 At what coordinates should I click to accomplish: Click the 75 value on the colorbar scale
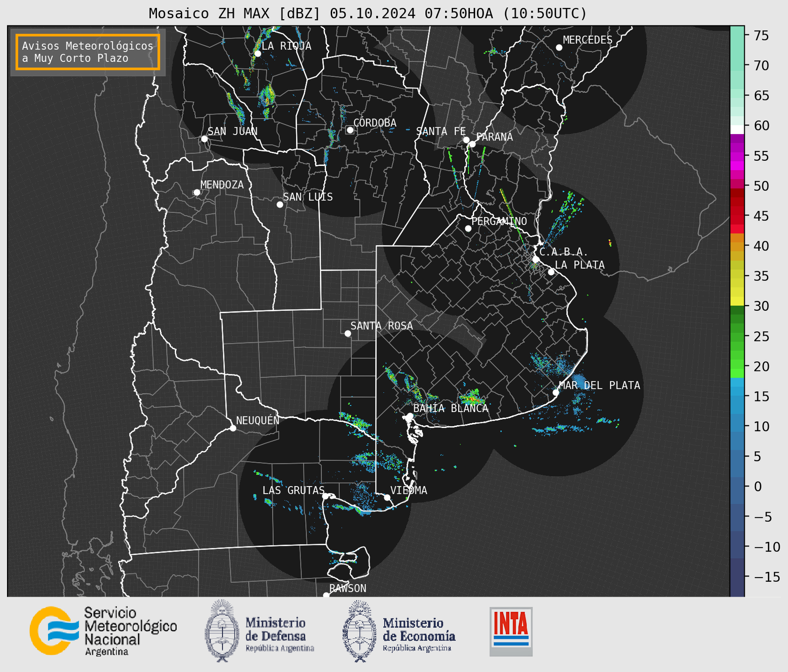pos(761,36)
